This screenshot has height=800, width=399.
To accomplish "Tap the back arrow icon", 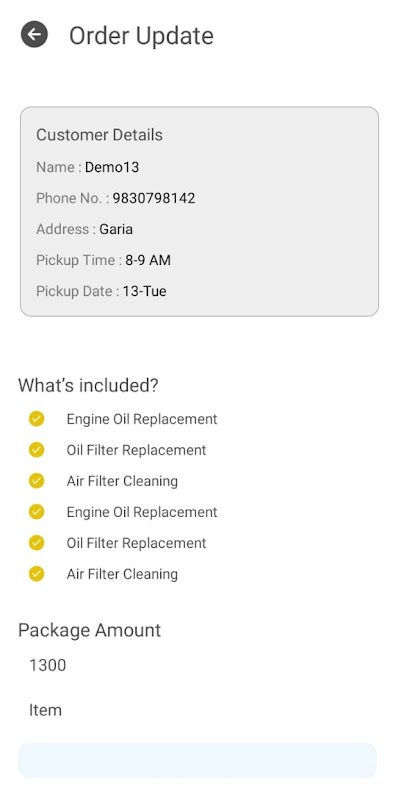I will [34, 35].
